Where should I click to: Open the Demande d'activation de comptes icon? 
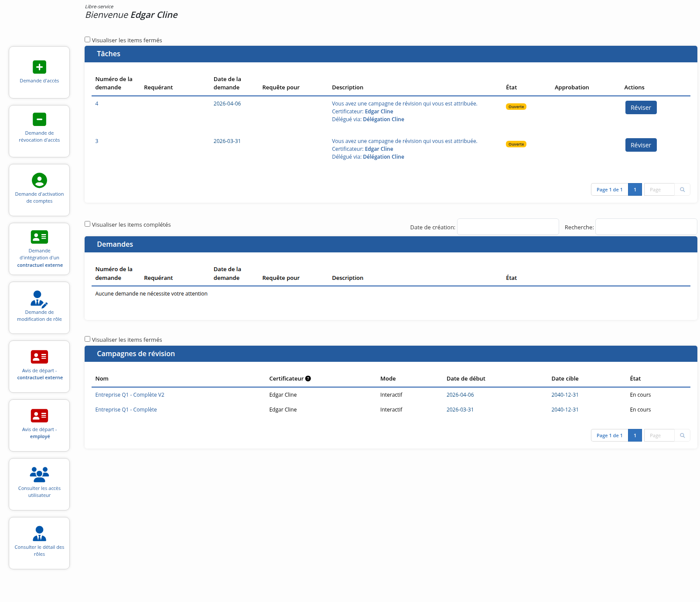tap(39, 180)
